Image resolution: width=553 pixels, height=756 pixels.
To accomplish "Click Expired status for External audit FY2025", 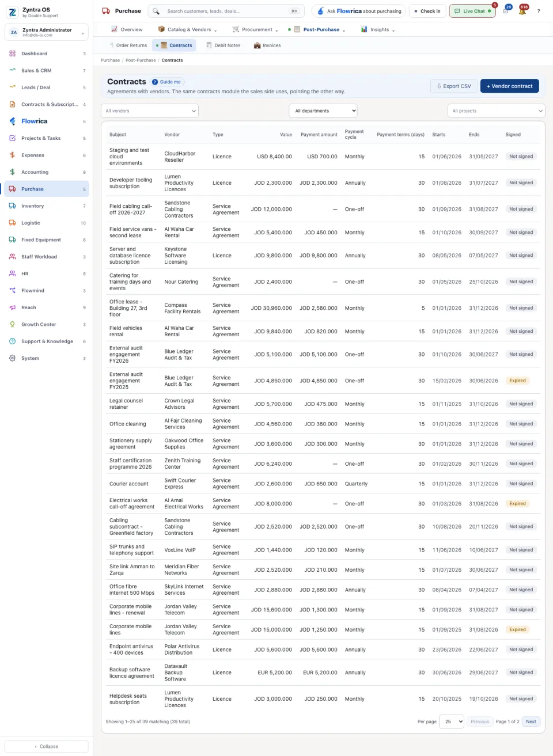I will [517, 381].
